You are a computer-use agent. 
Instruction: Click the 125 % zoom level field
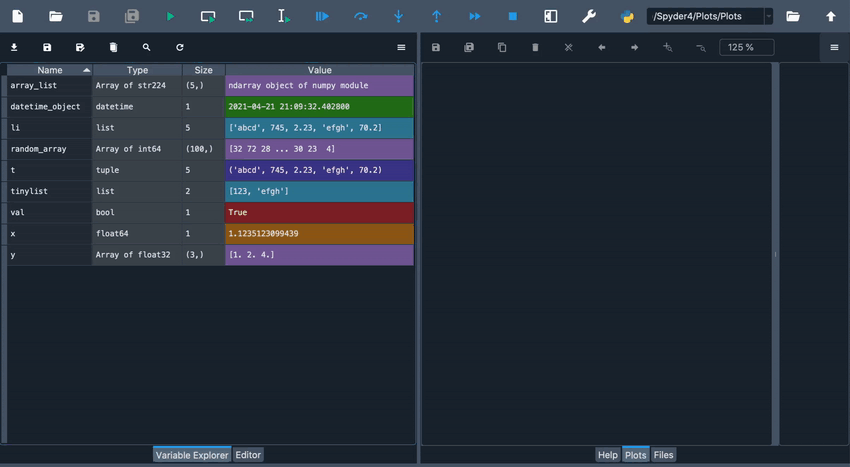pyautogui.click(x=746, y=47)
